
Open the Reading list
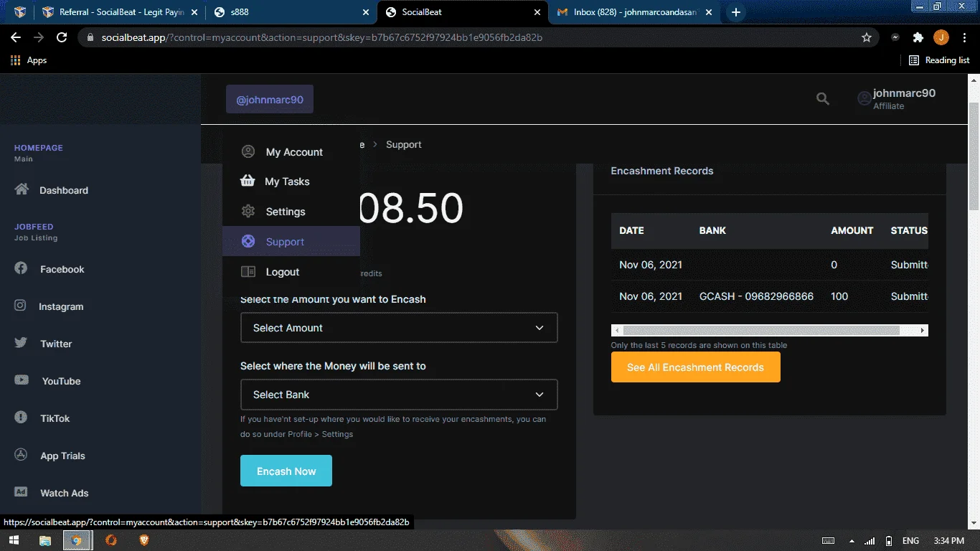(939, 60)
